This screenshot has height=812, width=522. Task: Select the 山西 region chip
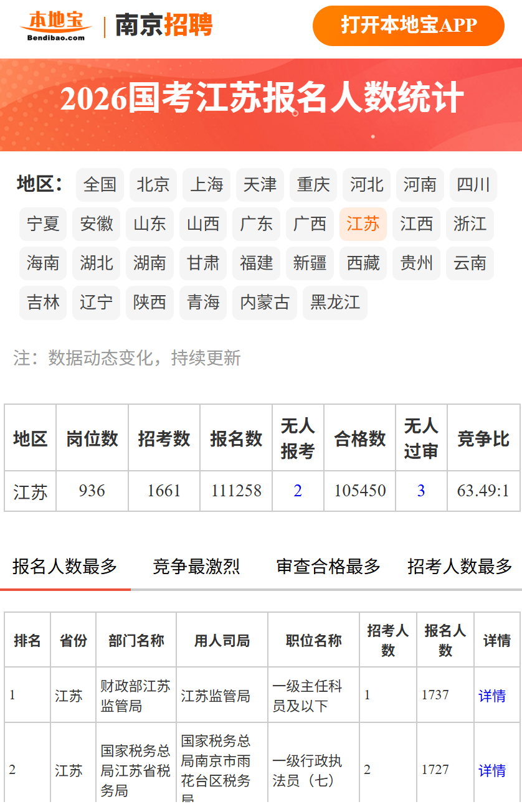tap(203, 224)
